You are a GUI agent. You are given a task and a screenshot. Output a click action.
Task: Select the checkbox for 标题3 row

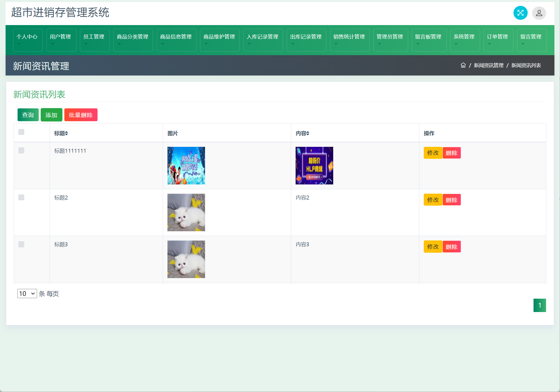[21, 244]
